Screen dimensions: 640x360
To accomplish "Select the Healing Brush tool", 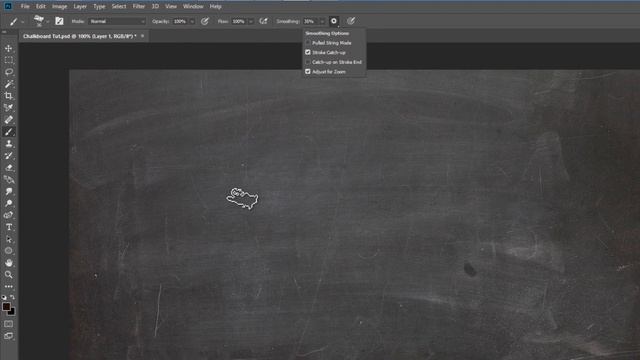I will click(9, 120).
